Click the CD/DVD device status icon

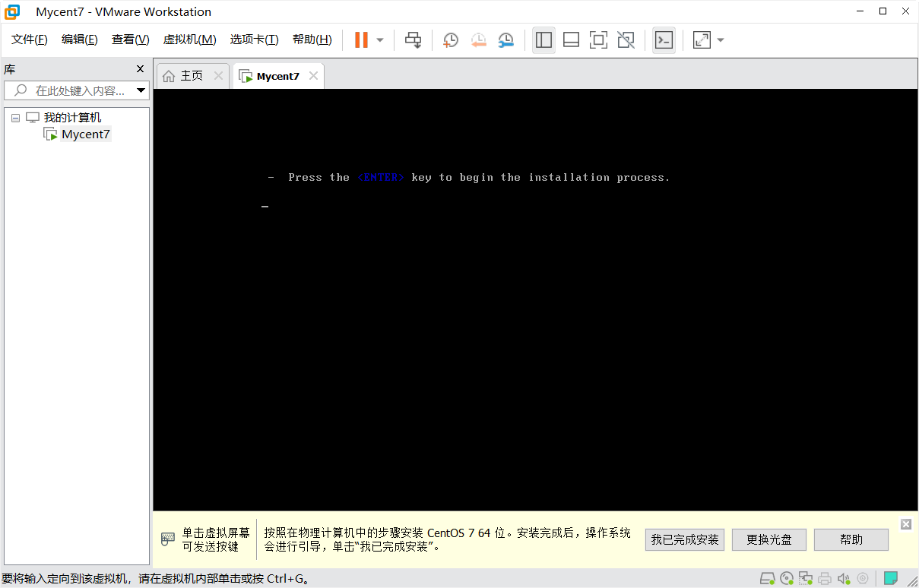(787, 578)
